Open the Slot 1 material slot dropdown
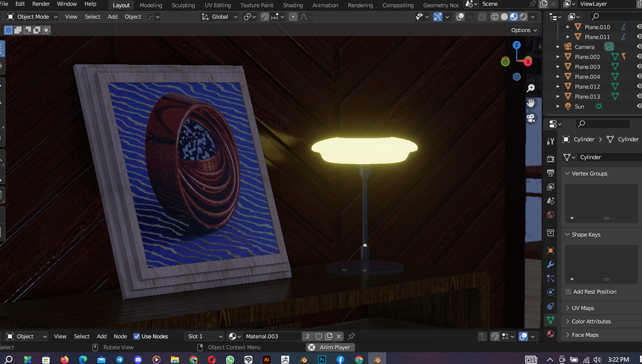 [x=204, y=336]
